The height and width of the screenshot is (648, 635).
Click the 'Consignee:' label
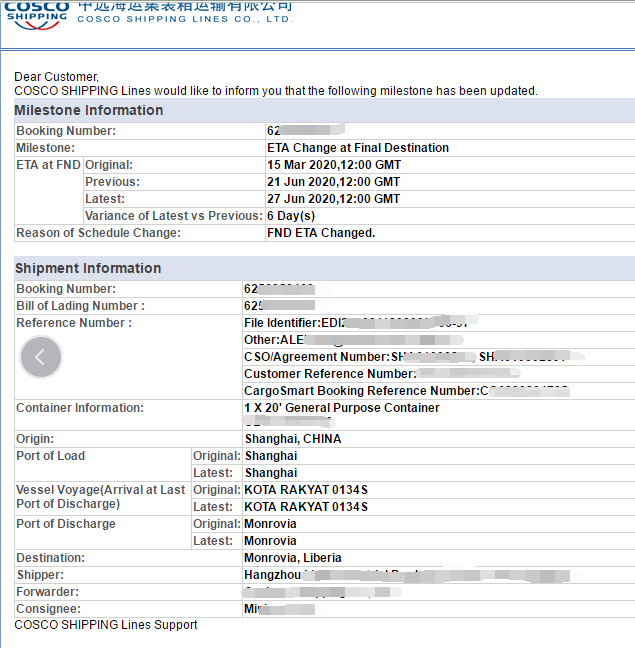(x=48, y=609)
